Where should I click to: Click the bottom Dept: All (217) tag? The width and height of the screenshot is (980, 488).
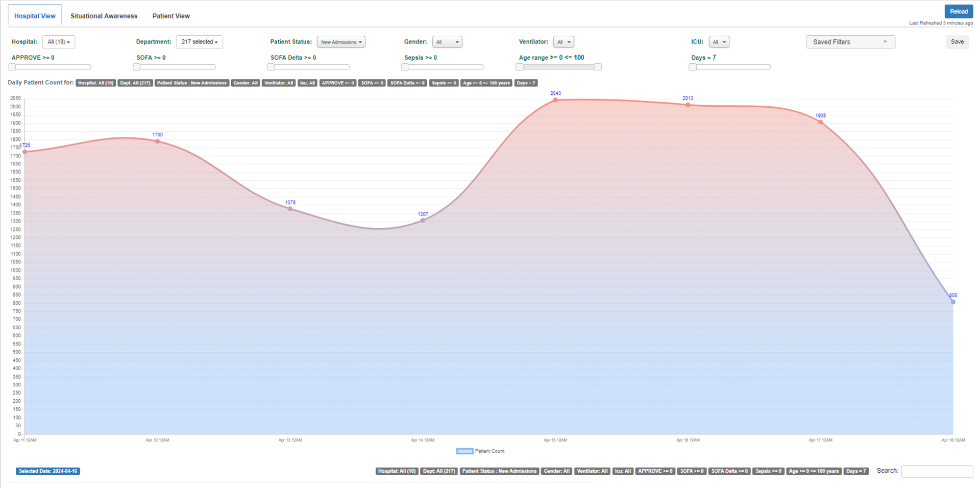click(439, 471)
